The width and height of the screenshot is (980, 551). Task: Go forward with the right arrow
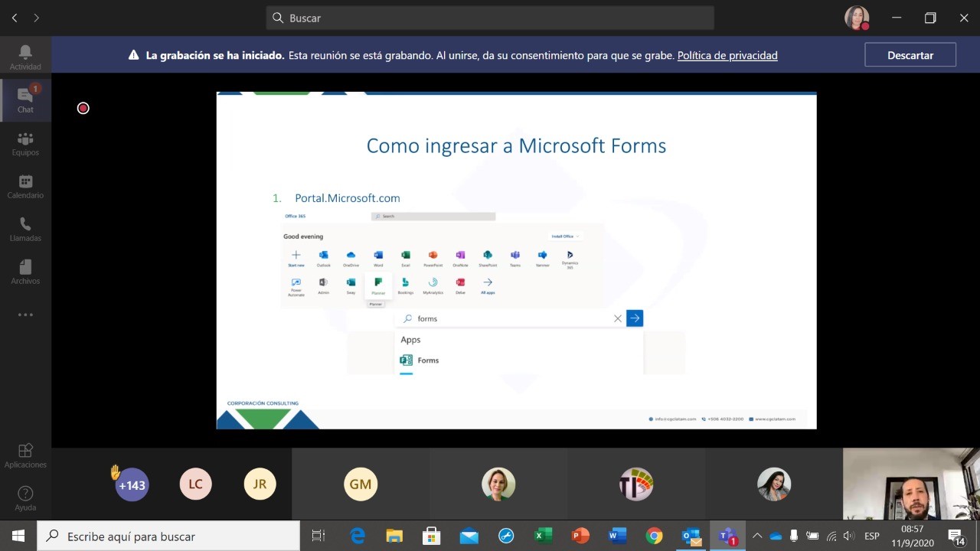pyautogui.click(x=36, y=18)
